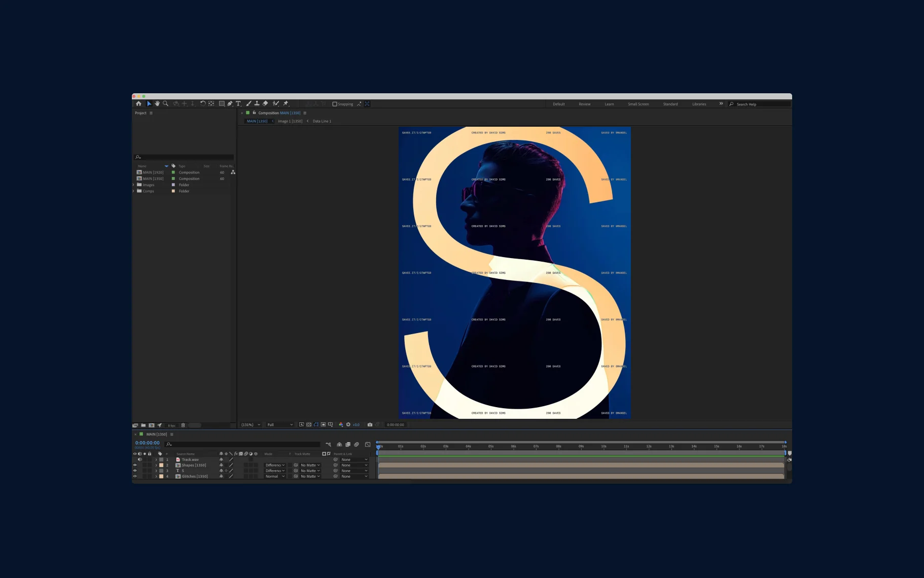The height and width of the screenshot is (578, 924).
Task: Enable the Snapping checkbox
Action: pyautogui.click(x=335, y=104)
